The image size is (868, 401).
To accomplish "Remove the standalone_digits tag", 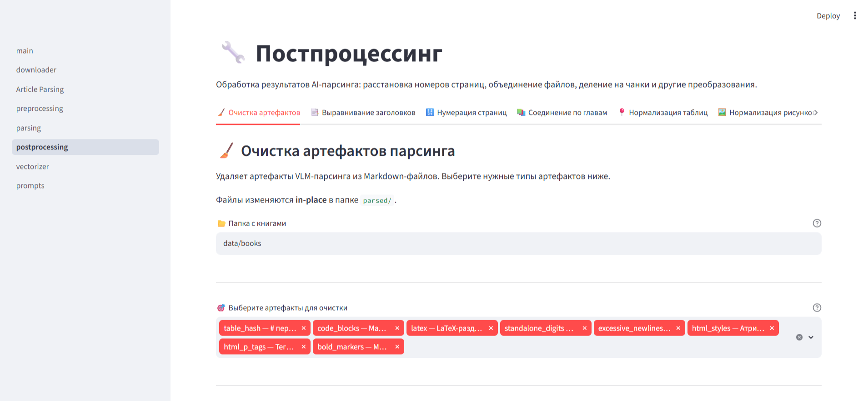I will click(585, 328).
